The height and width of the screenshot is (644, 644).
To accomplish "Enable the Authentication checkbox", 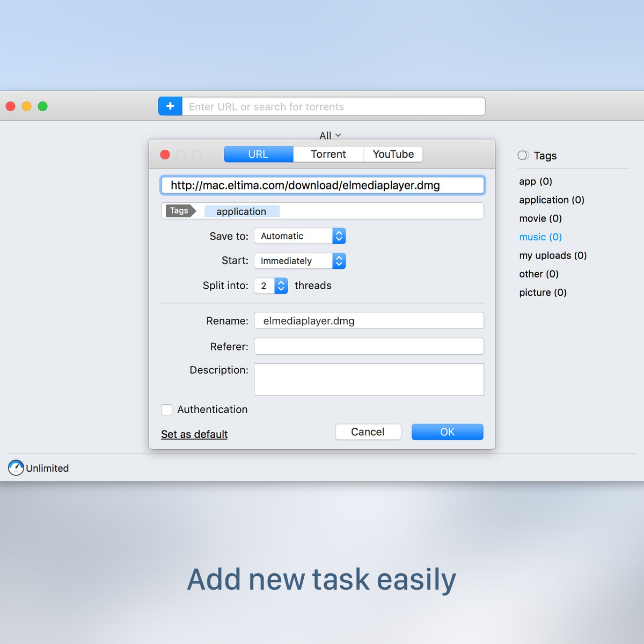I will (167, 409).
